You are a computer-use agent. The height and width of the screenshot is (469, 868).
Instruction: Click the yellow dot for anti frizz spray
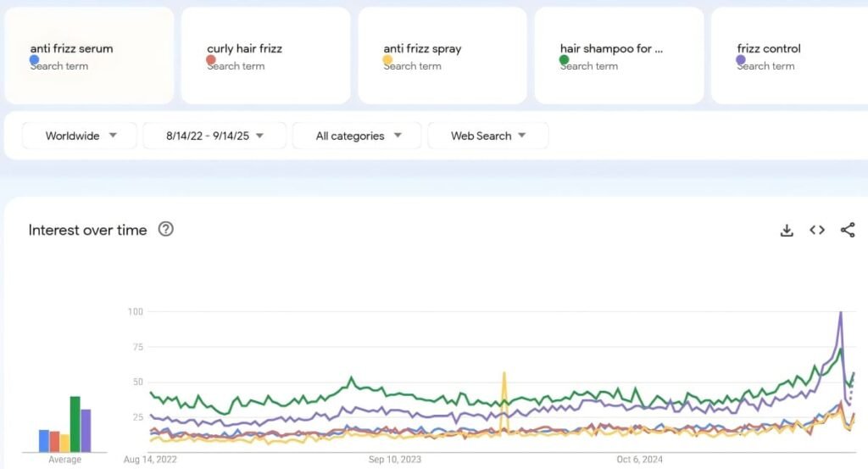coord(387,60)
